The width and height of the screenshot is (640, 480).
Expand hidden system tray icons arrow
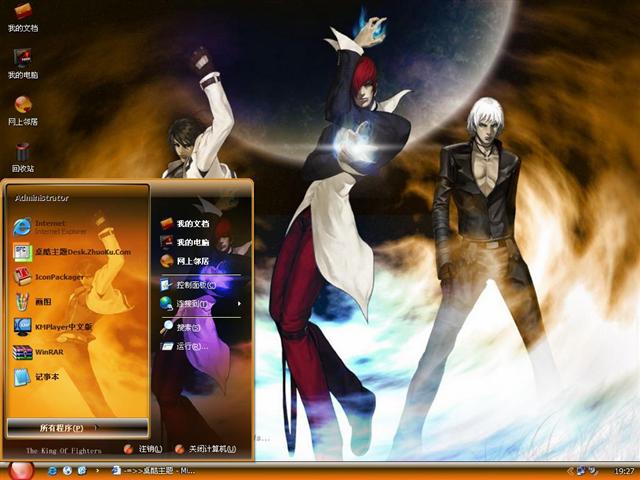click(571, 471)
